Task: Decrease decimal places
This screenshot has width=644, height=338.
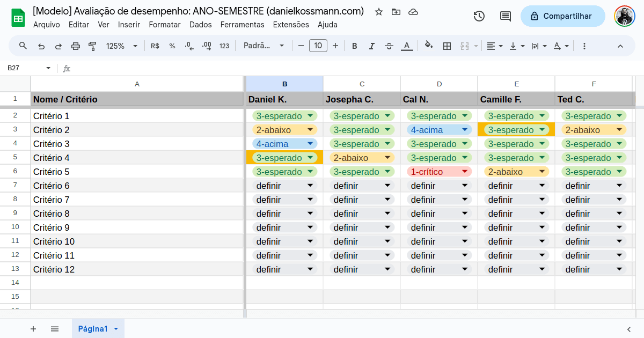Action: (189, 46)
